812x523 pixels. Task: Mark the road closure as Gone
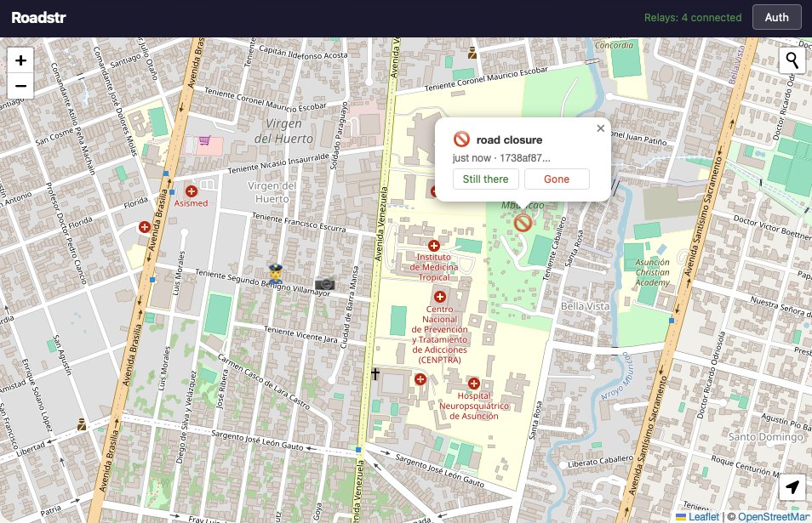click(557, 179)
